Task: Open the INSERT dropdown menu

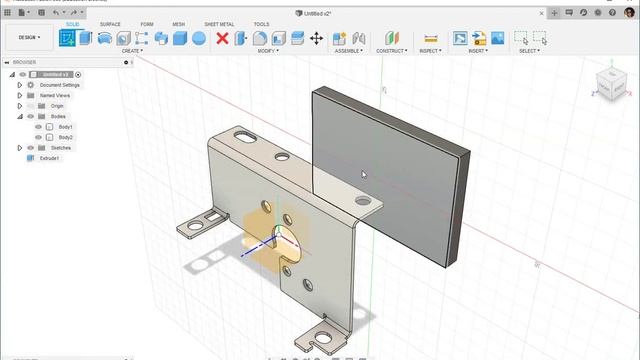Action: 478,51
